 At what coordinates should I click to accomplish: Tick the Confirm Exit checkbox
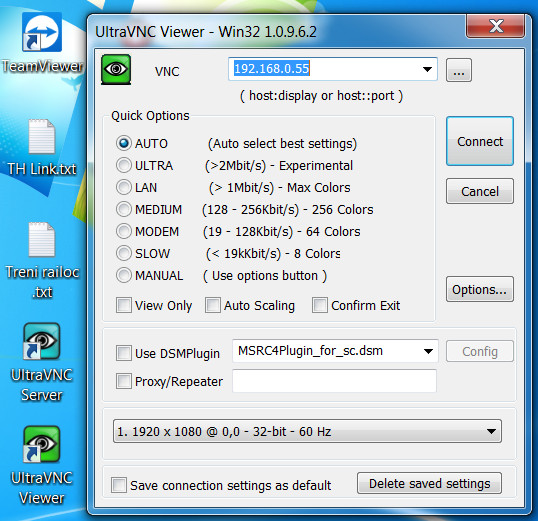coord(320,305)
